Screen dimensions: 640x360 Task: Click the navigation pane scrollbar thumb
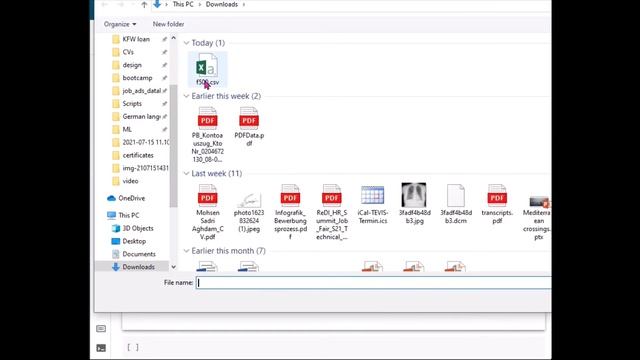[173, 145]
